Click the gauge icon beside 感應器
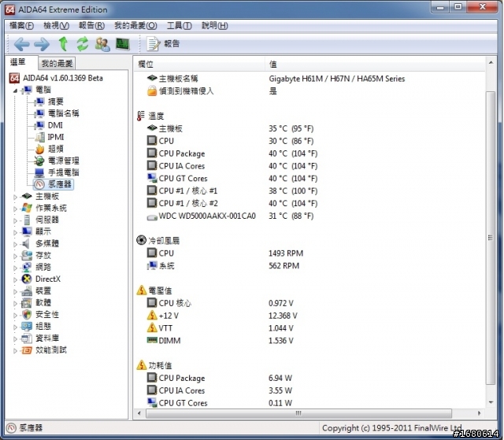This screenshot has height=440, width=504. pyautogui.click(x=39, y=184)
